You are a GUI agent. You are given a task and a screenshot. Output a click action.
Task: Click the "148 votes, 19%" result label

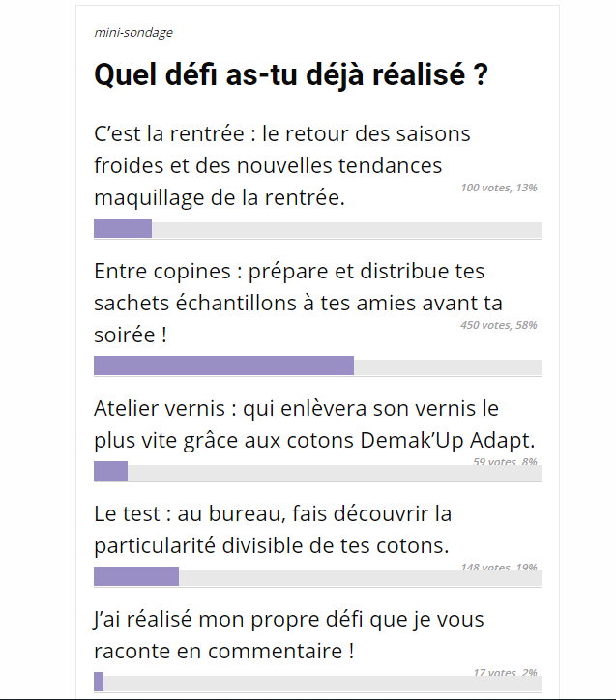click(x=499, y=568)
